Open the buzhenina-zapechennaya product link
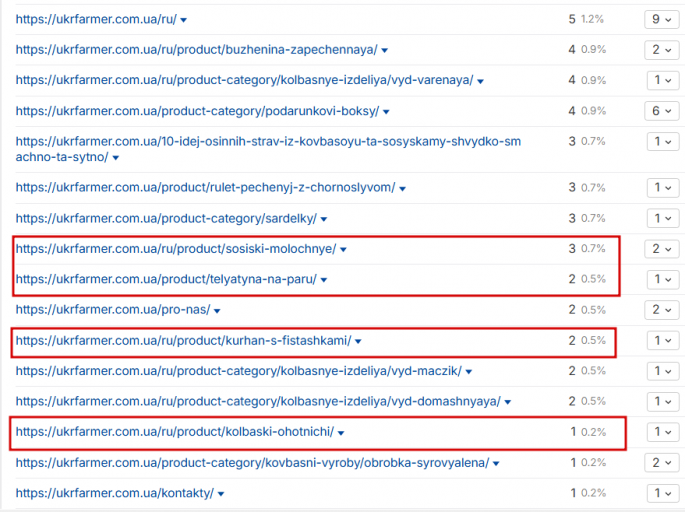The height and width of the screenshot is (512, 685). (x=197, y=50)
